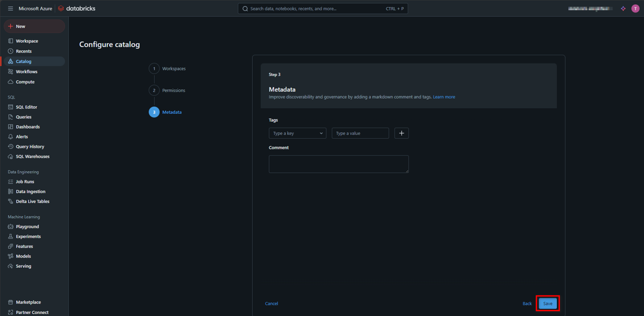Click Cancel link
This screenshot has height=316, width=644.
point(272,304)
